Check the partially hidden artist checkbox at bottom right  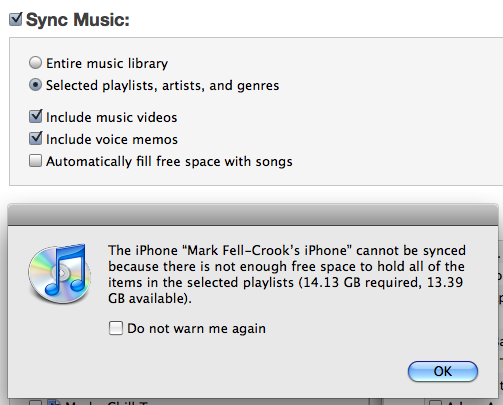coord(435,402)
